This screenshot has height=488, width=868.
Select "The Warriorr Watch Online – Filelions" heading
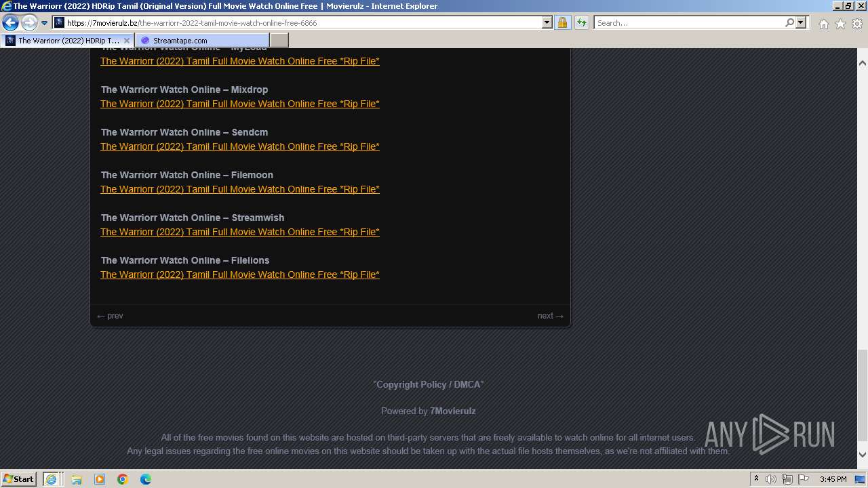coord(185,260)
